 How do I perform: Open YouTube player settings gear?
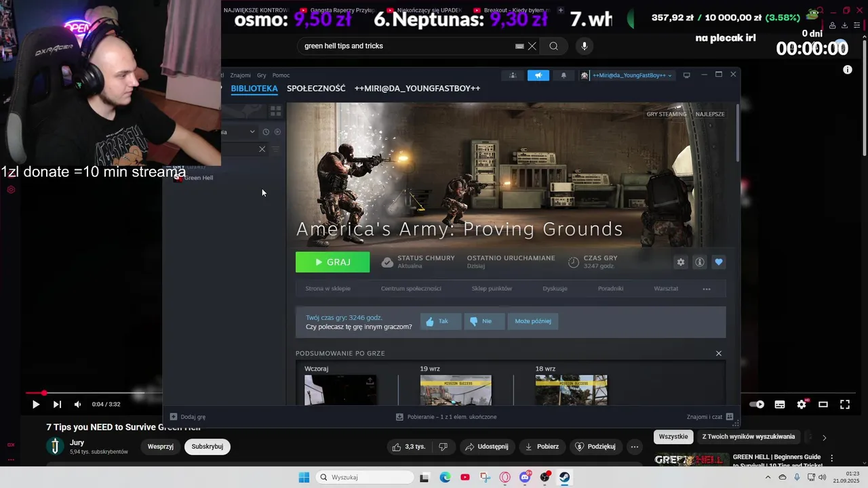pyautogui.click(x=802, y=405)
